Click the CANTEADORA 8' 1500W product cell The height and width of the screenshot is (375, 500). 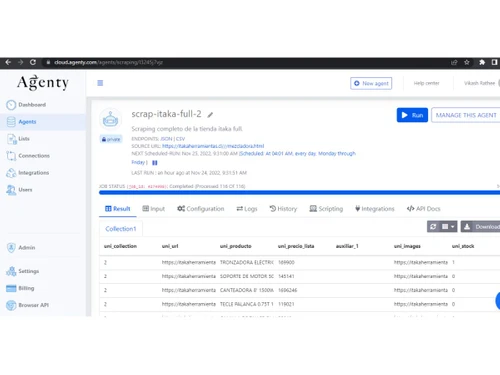point(247,290)
